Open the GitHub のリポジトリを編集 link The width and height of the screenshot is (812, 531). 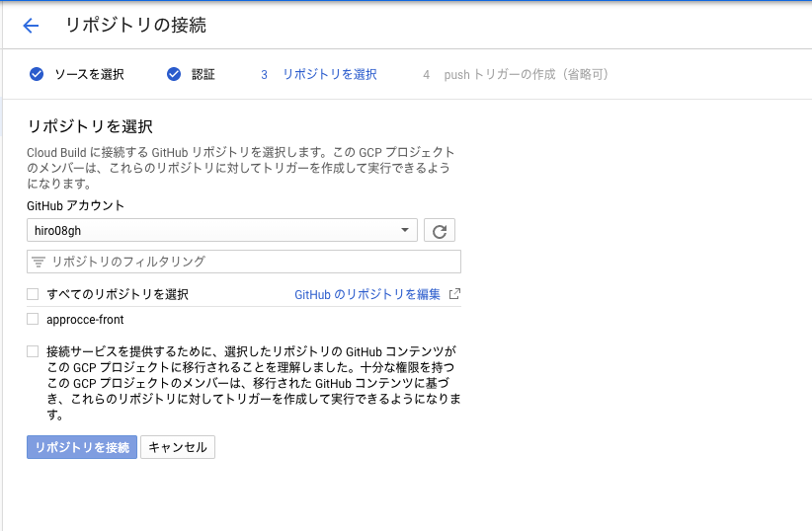point(367,294)
